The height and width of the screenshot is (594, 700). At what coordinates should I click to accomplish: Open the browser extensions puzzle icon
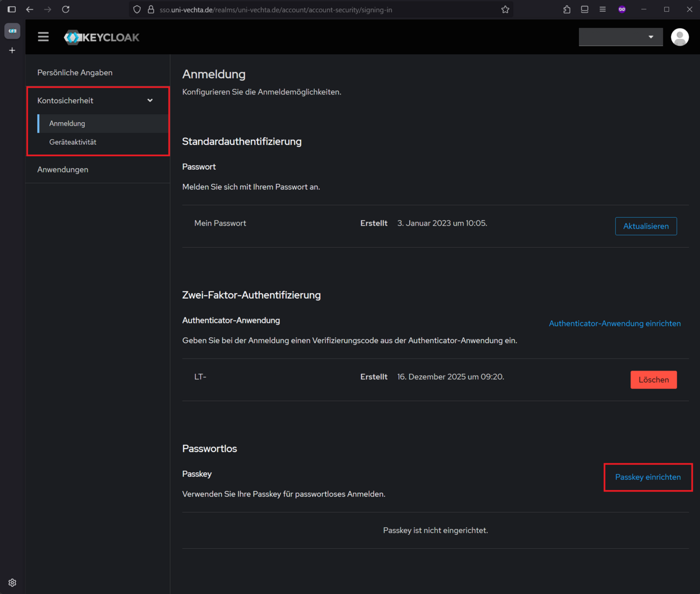click(x=566, y=10)
